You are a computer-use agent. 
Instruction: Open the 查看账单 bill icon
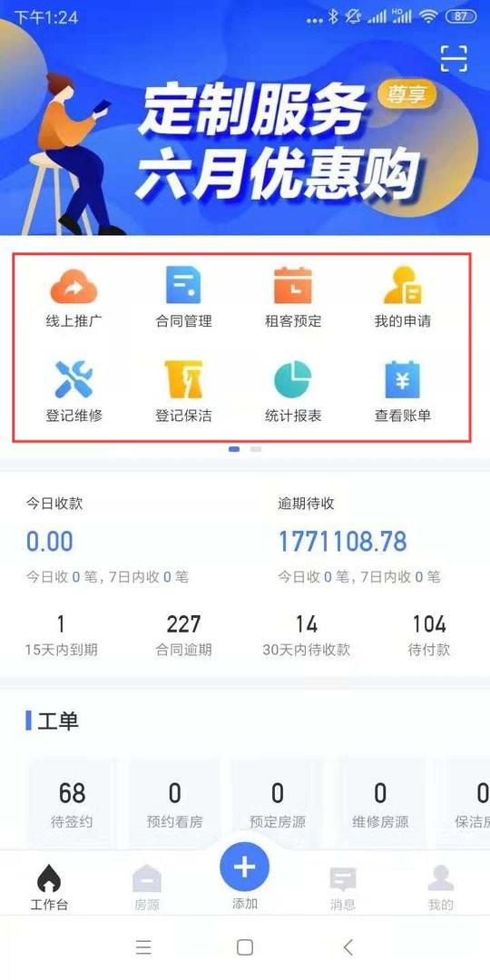click(402, 380)
